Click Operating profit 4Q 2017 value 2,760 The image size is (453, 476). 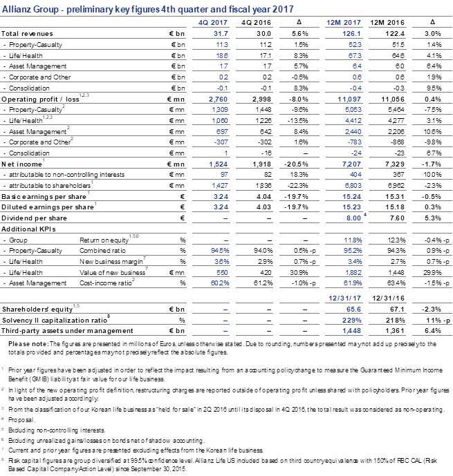point(218,99)
